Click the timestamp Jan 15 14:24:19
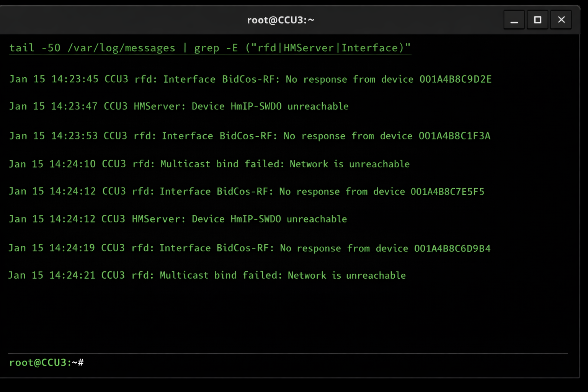This screenshot has width=588, height=392. pos(52,248)
